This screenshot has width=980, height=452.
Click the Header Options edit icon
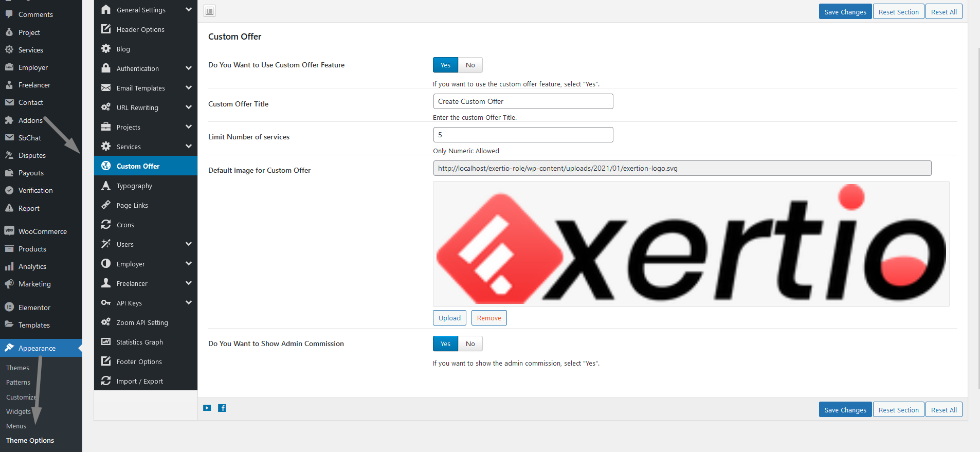pos(106,29)
